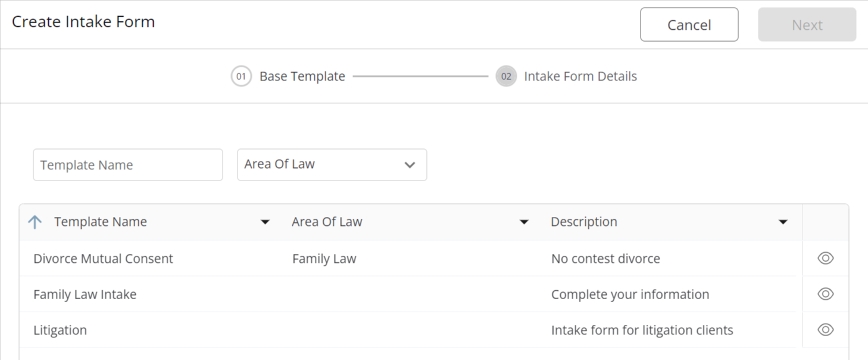
Task: Preview the Litigation template via eye icon
Action: click(x=825, y=330)
